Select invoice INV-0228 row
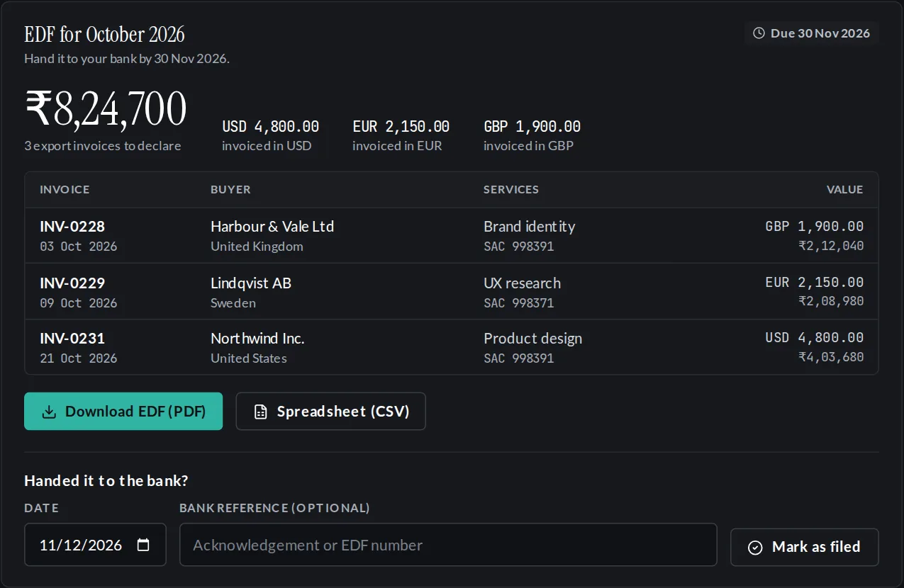 (x=452, y=236)
